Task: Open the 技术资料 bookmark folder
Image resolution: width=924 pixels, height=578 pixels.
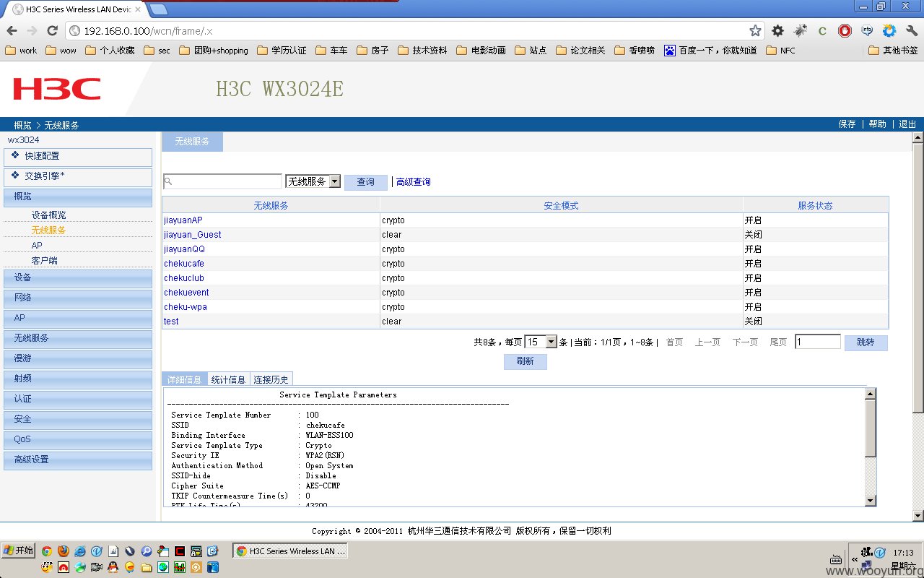Action: 422,51
